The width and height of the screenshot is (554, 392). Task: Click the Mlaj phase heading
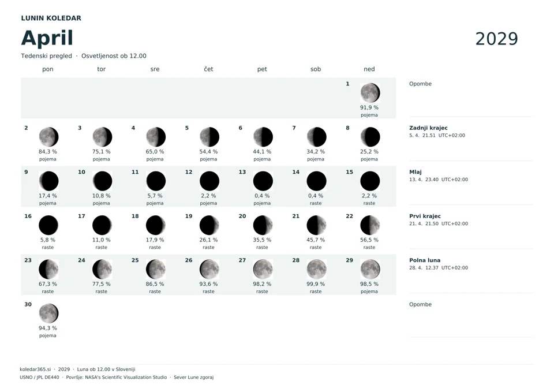(x=415, y=172)
